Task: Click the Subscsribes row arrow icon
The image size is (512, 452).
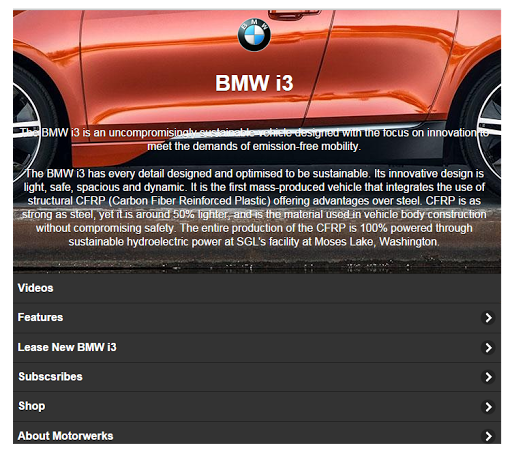Action: pyautogui.click(x=488, y=377)
